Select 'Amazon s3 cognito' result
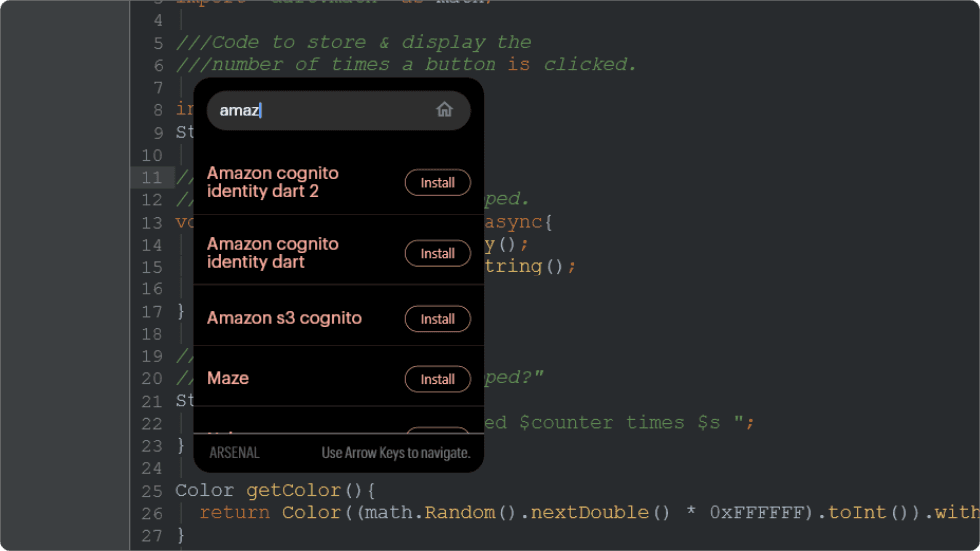The height and width of the screenshot is (551, 980). (x=285, y=318)
